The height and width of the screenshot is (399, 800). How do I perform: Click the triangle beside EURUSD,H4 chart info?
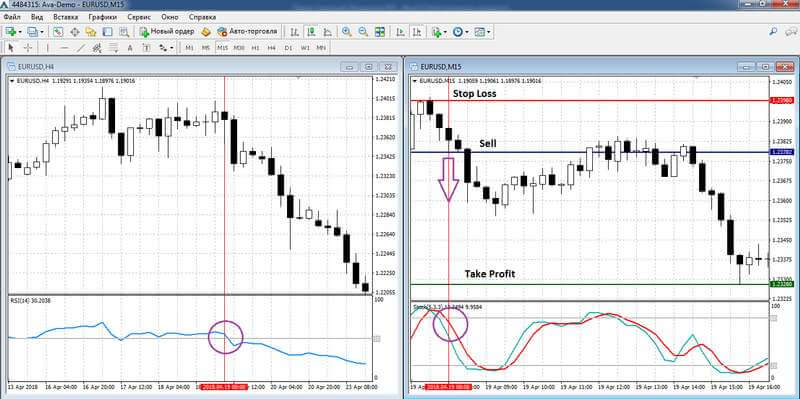[x=13, y=81]
